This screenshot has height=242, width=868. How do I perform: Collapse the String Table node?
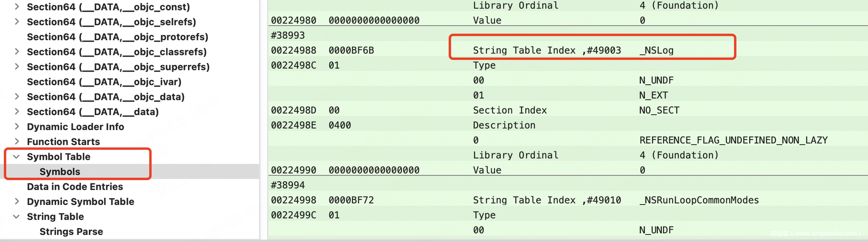pyautogui.click(x=17, y=217)
